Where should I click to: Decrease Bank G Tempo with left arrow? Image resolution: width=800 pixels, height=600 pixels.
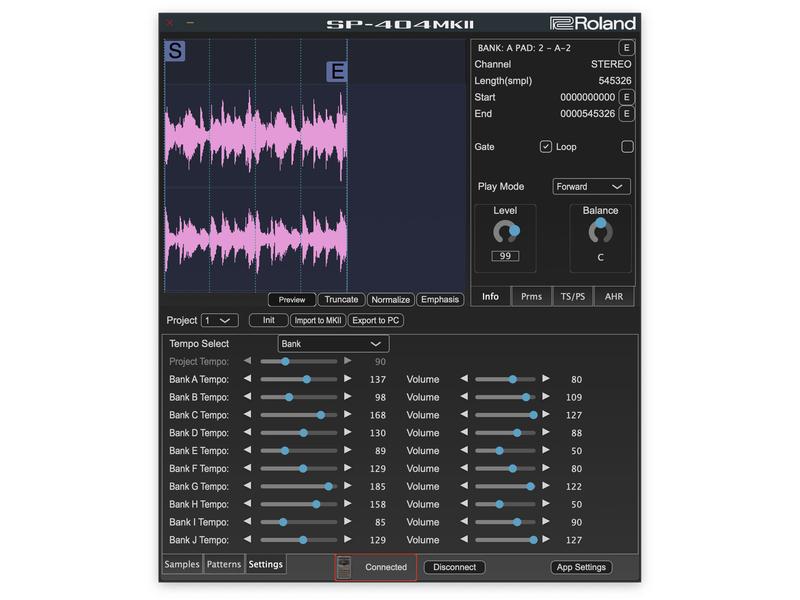coord(247,486)
